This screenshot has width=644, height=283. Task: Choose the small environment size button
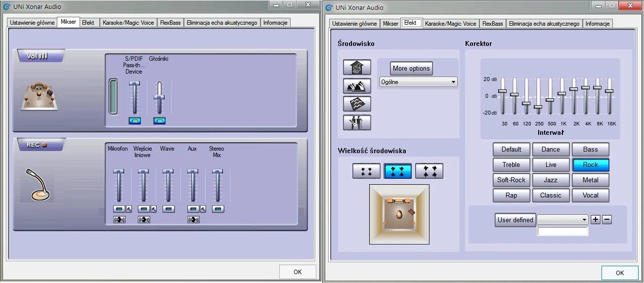pyautogui.click(x=366, y=171)
